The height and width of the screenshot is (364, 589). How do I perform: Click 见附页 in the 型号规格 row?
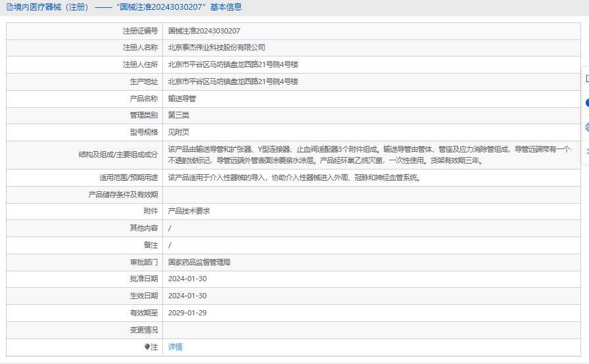point(178,132)
